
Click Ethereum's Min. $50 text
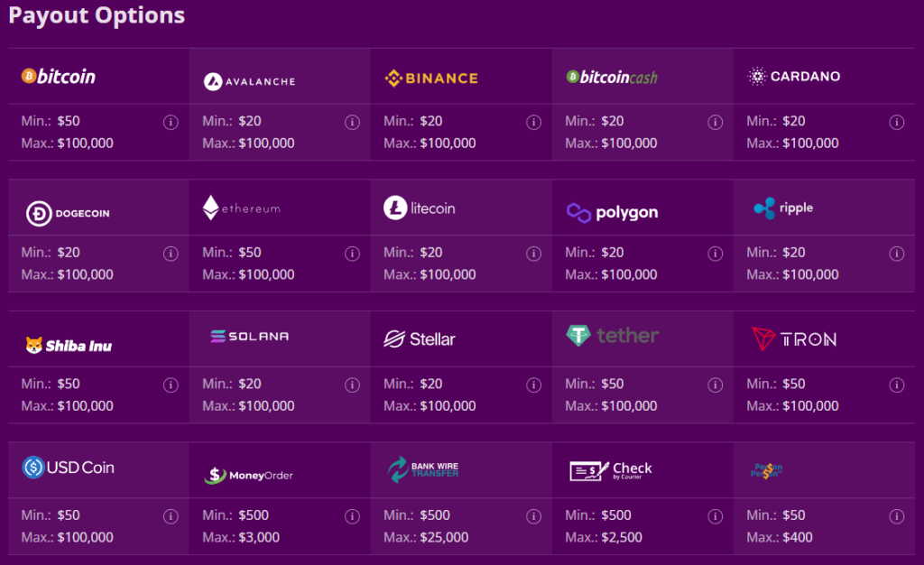tap(232, 252)
